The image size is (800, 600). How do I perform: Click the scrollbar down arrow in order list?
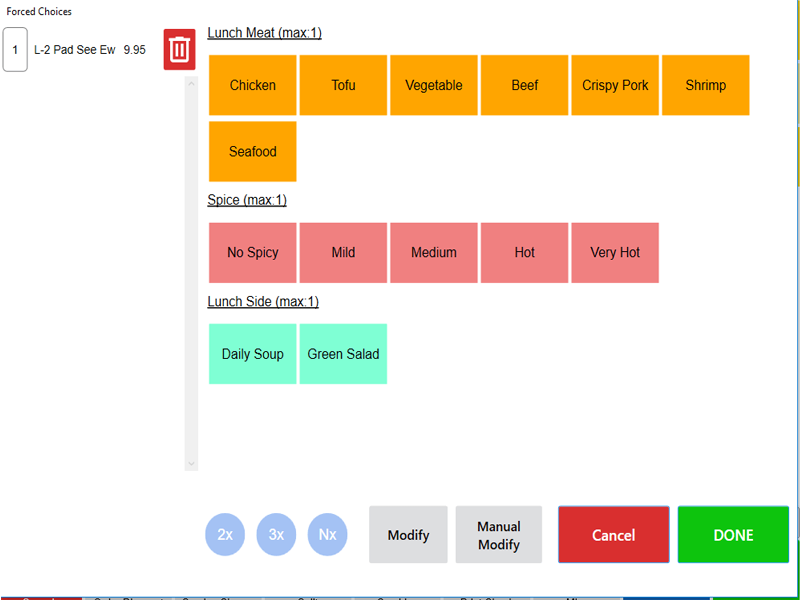click(191, 464)
